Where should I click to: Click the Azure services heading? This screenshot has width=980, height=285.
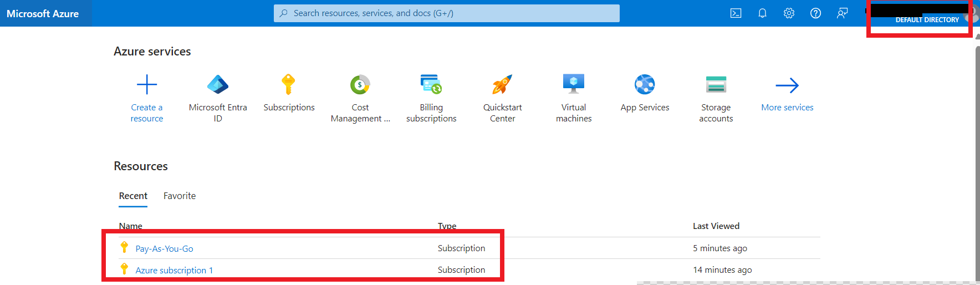tap(152, 52)
